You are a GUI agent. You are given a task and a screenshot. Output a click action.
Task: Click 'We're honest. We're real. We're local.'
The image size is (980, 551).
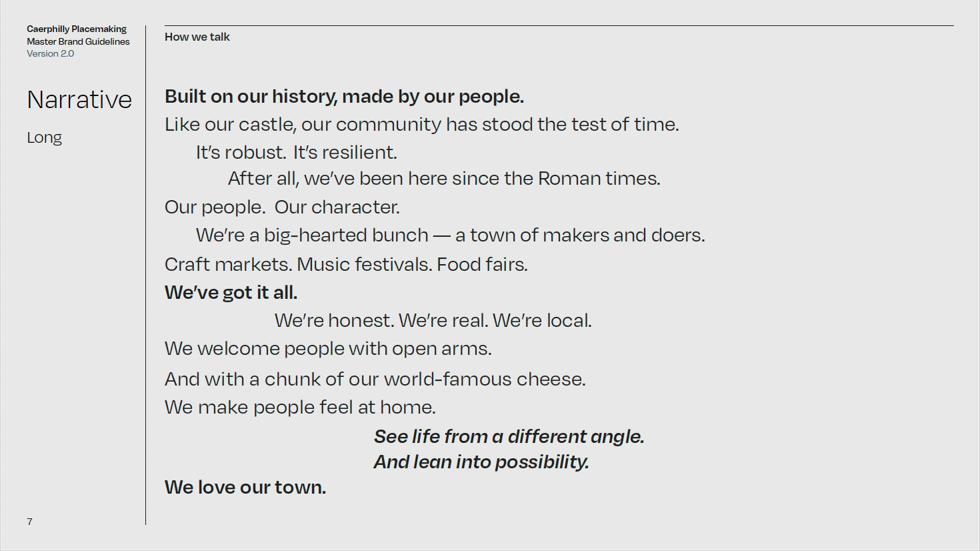[x=433, y=321]
